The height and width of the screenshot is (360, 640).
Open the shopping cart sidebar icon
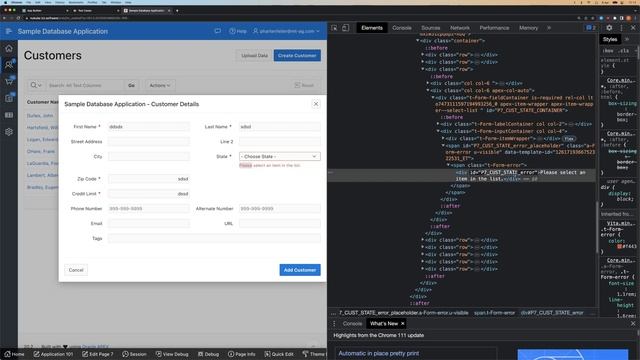click(9, 81)
